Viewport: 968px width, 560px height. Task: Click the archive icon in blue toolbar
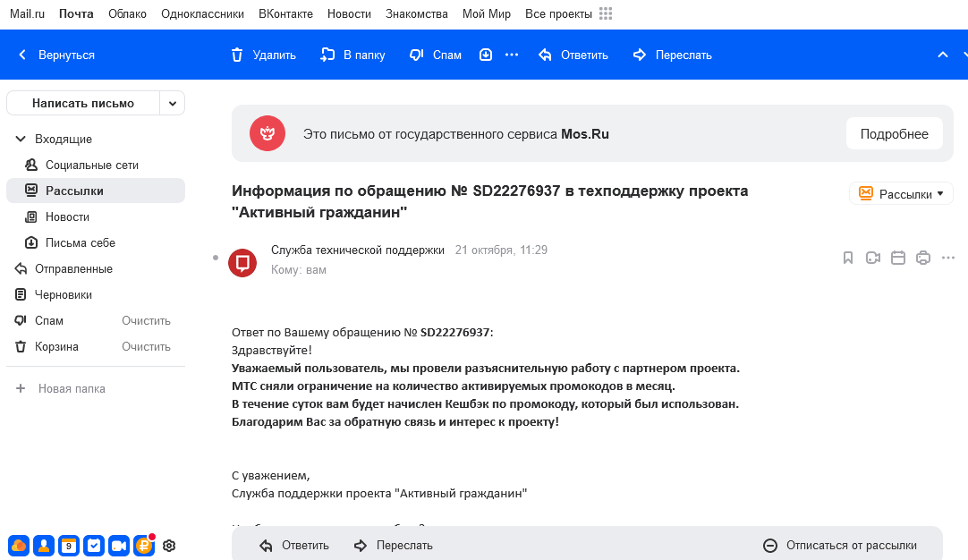tap(486, 55)
